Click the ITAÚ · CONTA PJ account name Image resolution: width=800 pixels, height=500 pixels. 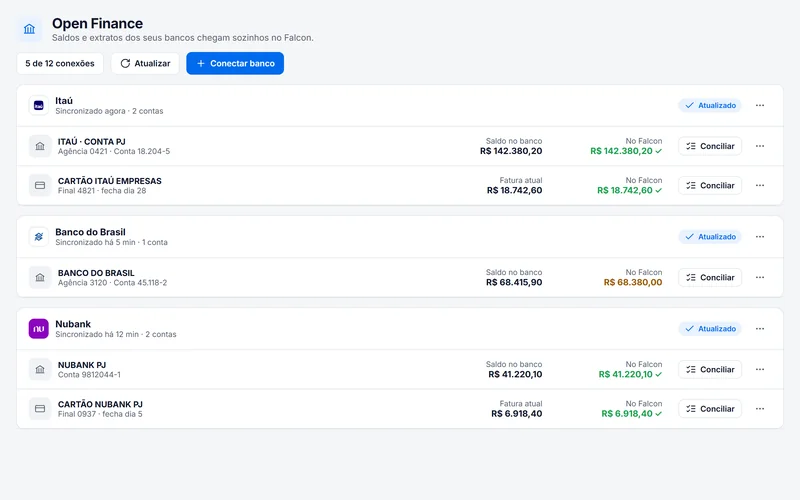91,142
